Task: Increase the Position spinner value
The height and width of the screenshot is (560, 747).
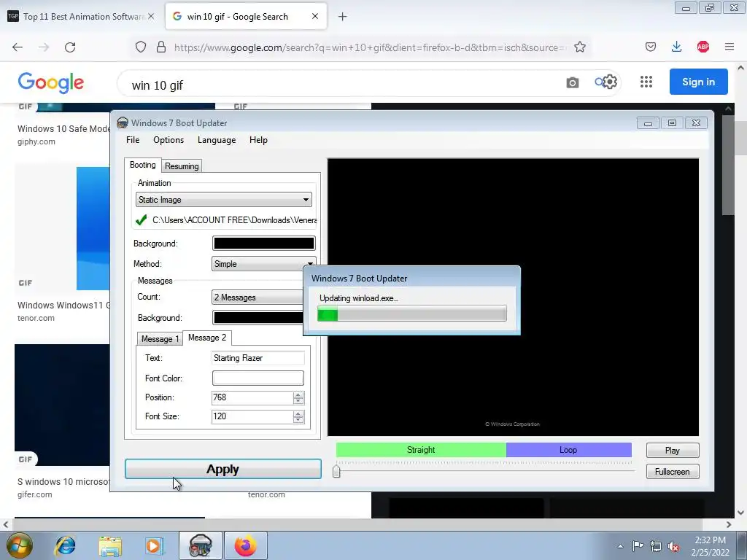Action: tap(298, 394)
